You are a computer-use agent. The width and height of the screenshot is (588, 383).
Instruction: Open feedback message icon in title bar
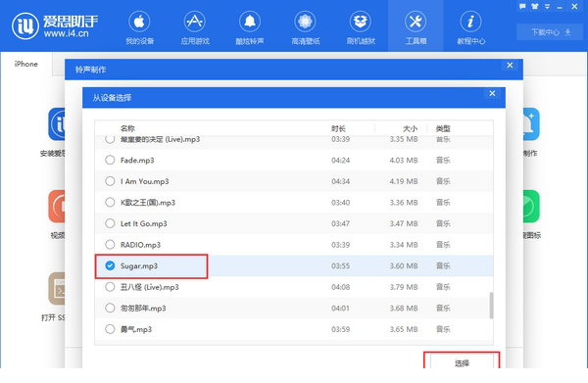pos(522,7)
